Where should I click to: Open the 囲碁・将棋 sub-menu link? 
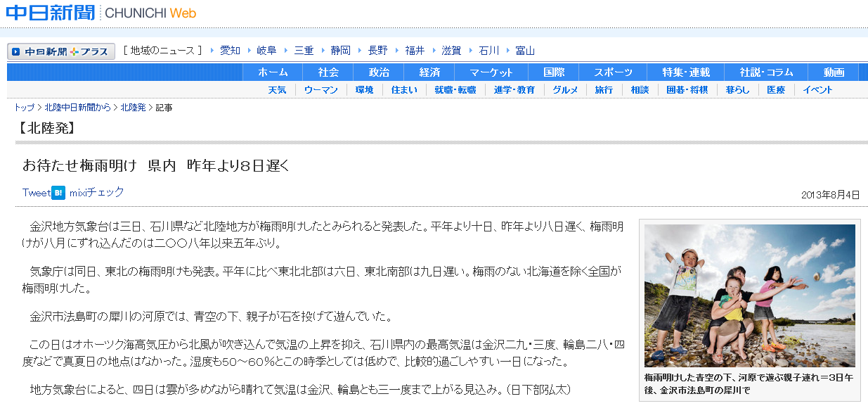pos(687,90)
